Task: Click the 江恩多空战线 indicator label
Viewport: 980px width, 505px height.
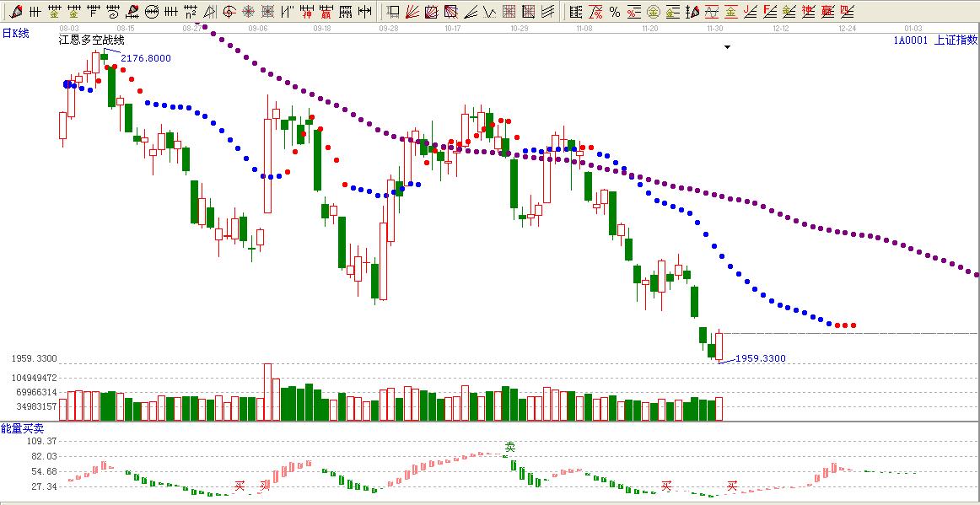Action: click(x=91, y=40)
